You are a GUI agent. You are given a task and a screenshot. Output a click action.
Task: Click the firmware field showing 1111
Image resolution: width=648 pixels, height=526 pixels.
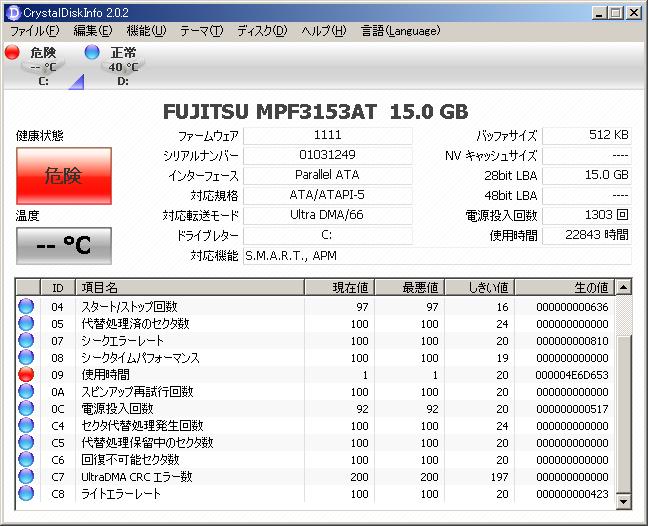click(x=328, y=135)
